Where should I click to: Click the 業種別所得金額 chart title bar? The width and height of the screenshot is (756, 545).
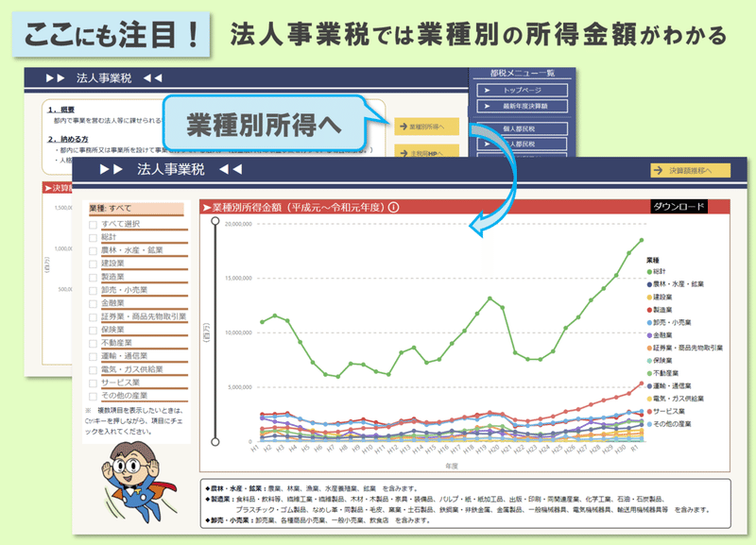point(465,207)
